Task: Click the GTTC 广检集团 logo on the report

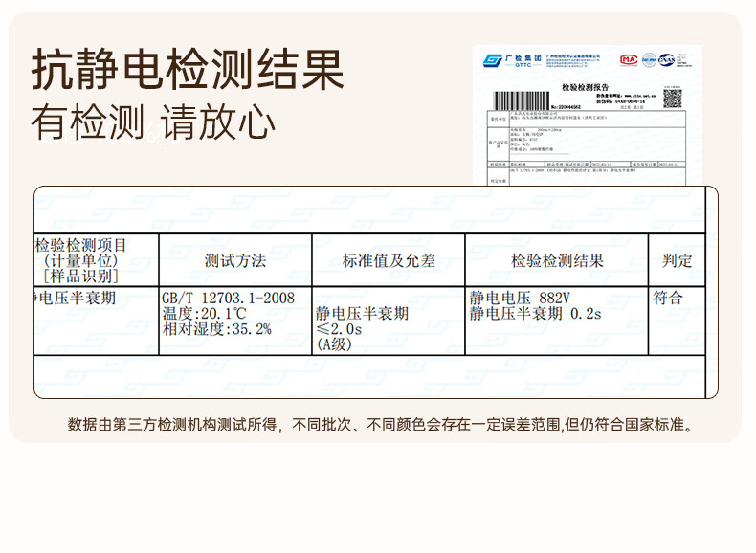Action: tap(513, 60)
